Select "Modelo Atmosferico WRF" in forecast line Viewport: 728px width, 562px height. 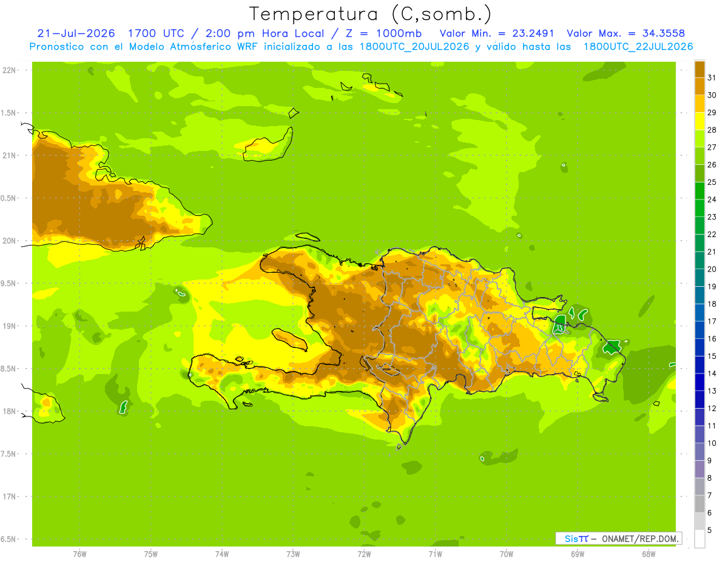coord(192,47)
